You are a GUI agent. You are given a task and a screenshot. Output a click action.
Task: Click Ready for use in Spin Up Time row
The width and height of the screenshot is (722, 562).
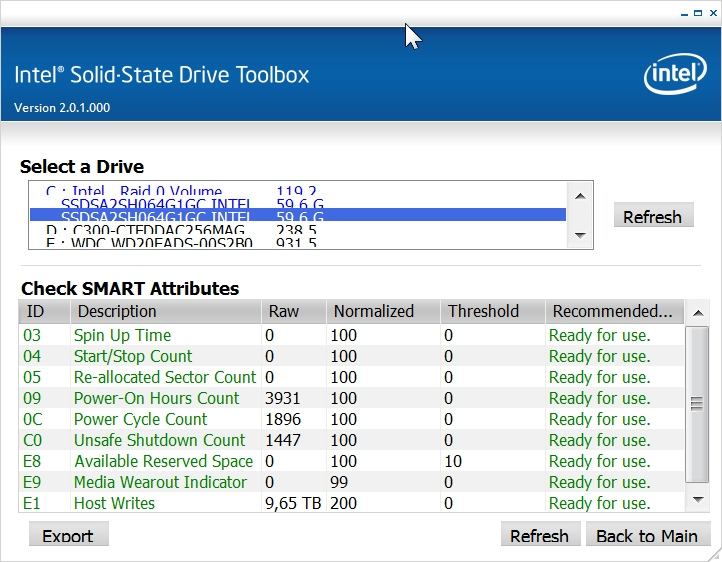click(x=600, y=335)
